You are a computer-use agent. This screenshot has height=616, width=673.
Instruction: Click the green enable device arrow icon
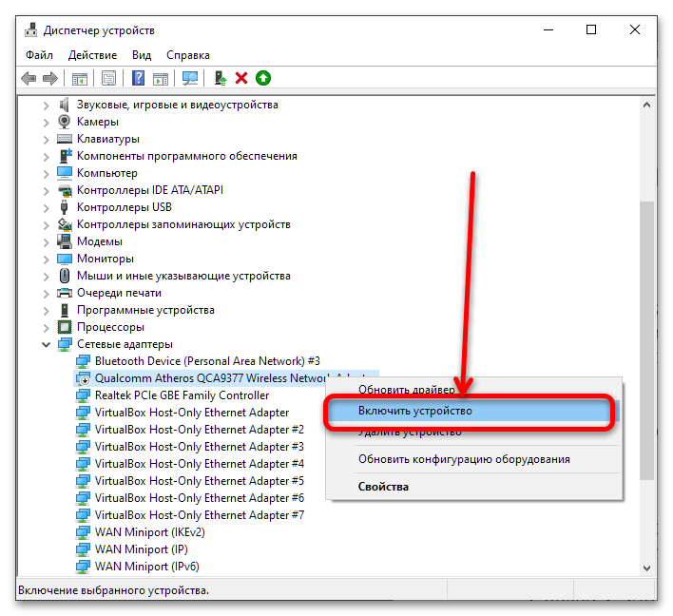point(263,78)
